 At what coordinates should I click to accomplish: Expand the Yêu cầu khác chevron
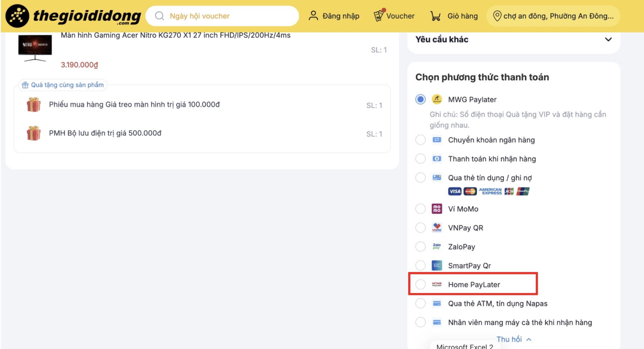click(x=608, y=39)
